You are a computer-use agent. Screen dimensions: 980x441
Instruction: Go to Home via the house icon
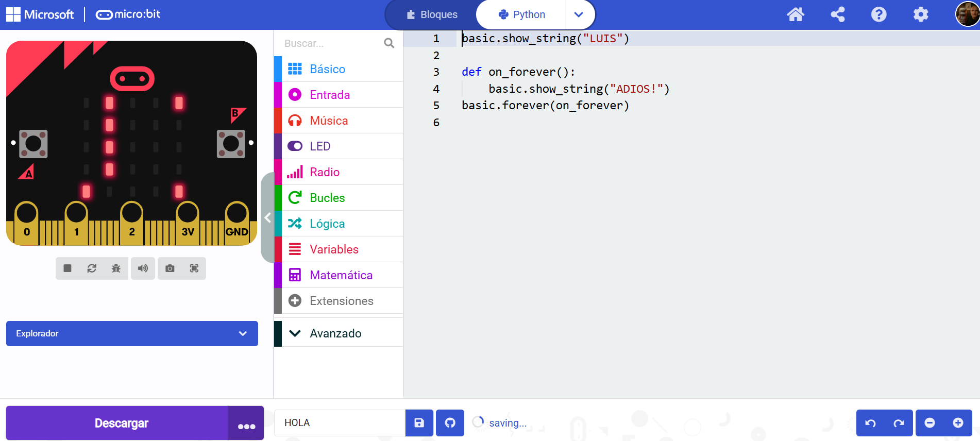click(796, 14)
